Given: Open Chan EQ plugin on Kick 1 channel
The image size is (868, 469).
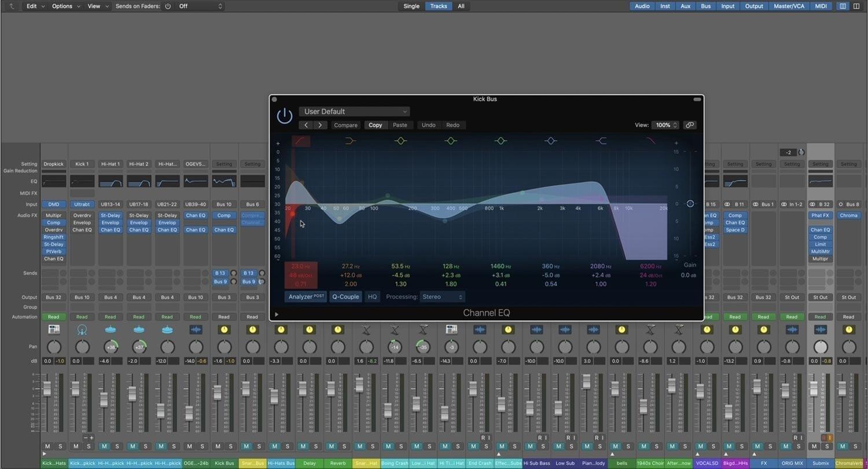Looking at the screenshot, I should (x=82, y=230).
